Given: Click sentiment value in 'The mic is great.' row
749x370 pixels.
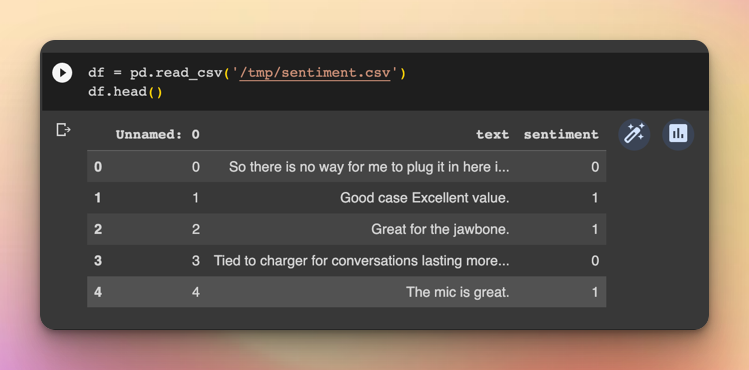Looking at the screenshot, I should (x=595, y=292).
